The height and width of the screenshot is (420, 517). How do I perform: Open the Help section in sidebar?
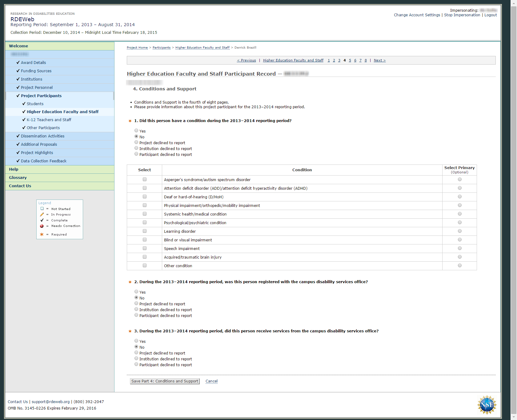click(x=14, y=169)
